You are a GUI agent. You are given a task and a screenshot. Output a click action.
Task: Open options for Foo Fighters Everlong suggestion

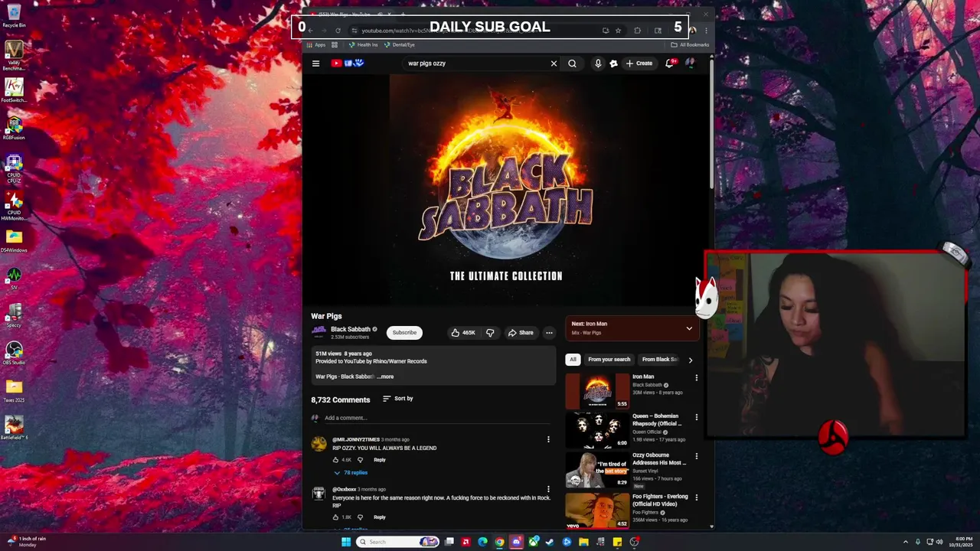696,497
